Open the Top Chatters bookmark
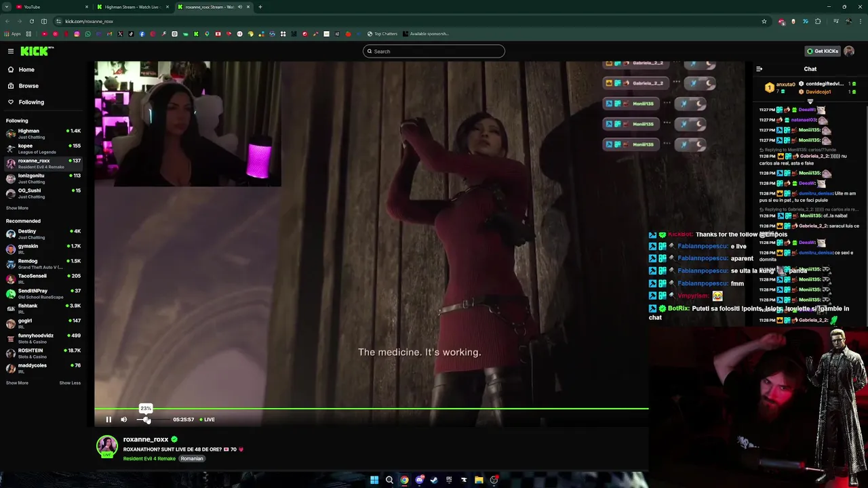This screenshot has height=488, width=868. [x=382, y=34]
